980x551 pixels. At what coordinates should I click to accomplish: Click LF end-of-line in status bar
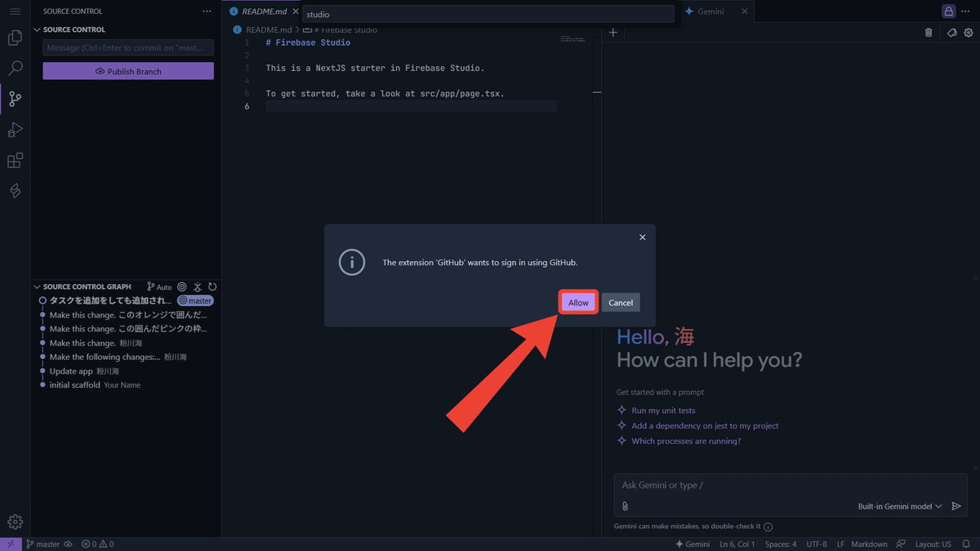pyautogui.click(x=840, y=544)
